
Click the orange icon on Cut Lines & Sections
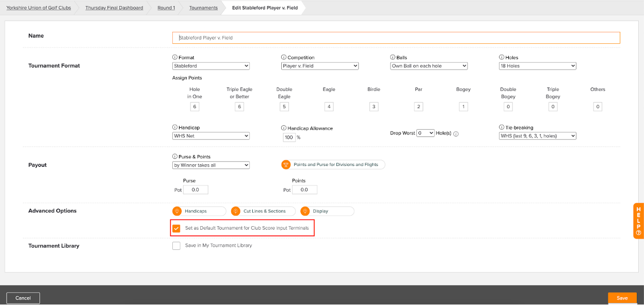(x=236, y=211)
